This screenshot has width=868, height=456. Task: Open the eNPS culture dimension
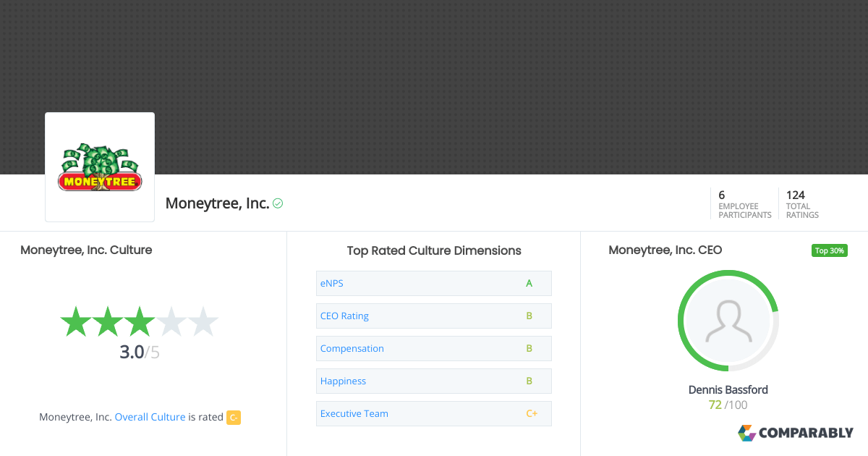click(332, 283)
